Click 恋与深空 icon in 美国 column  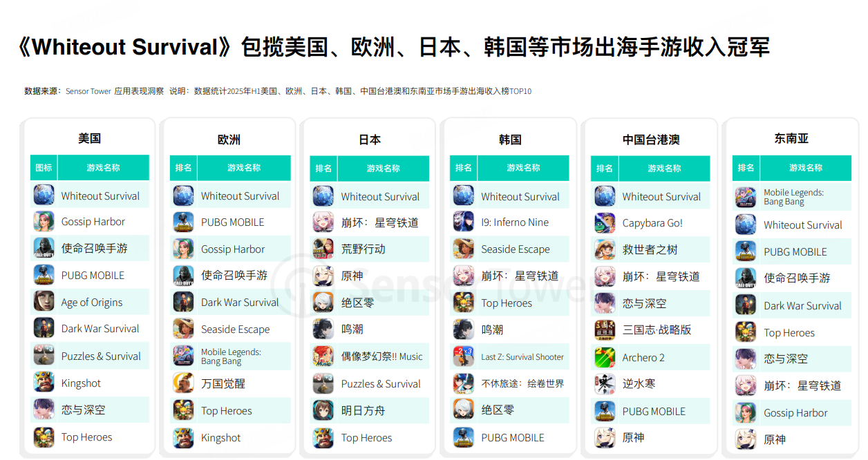pyautogui.click(x=44, y=409)
